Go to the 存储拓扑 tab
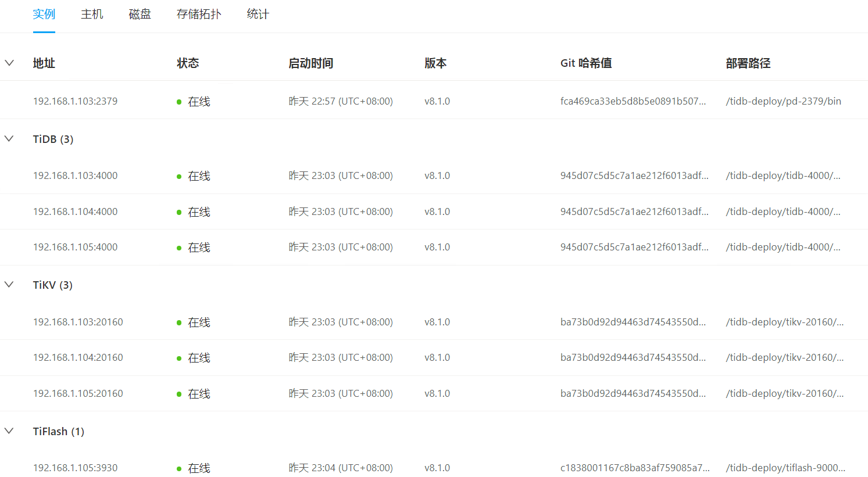This screenshot has width=868, height=477. (199, 14)
